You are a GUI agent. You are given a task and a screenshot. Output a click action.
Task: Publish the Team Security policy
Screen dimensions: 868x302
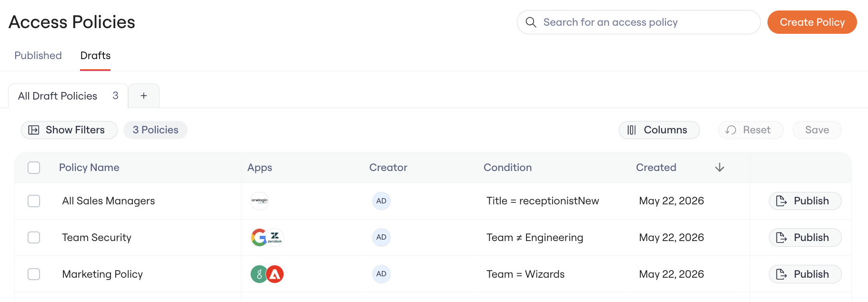805,237
